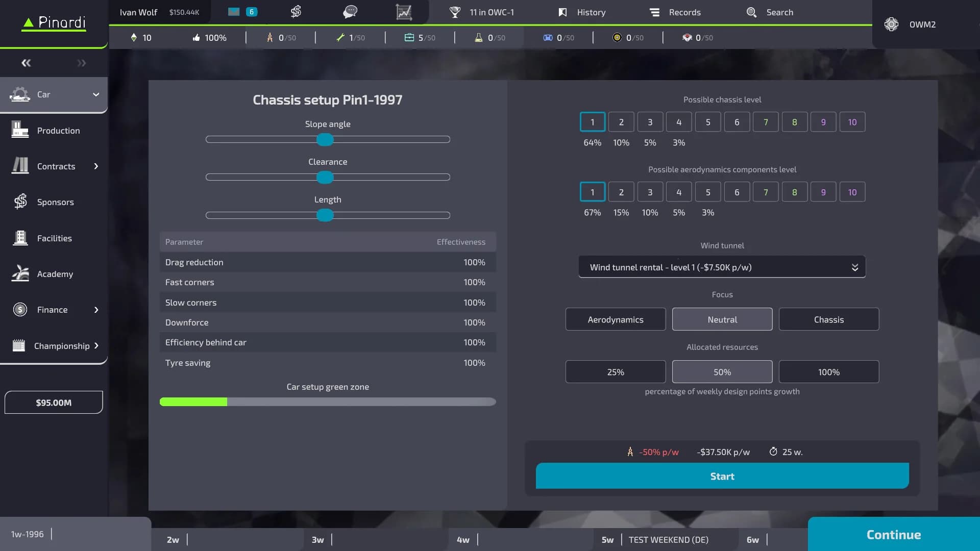This screenshot has height=551, width=980.
Task: Click the Records list icon
Action: pos(654,12)
